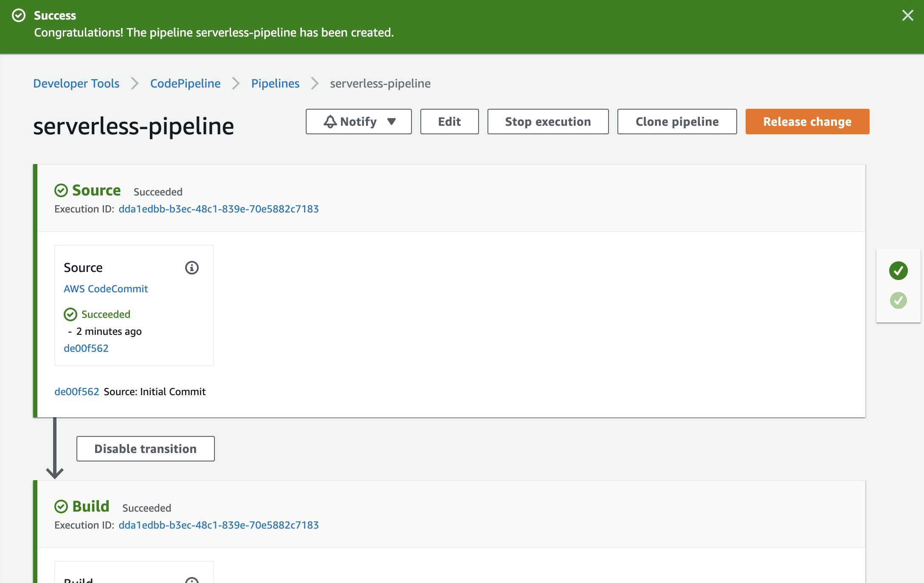Screen dimensions: 924x583
Task: Click the orange Release change button
Action: [x=808, y=122]
